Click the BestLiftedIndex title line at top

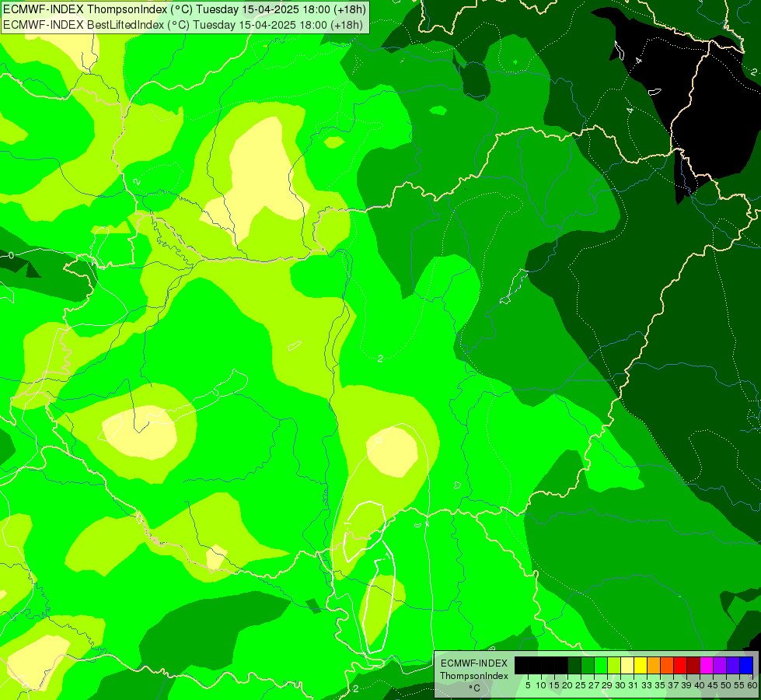coord(183,24)
